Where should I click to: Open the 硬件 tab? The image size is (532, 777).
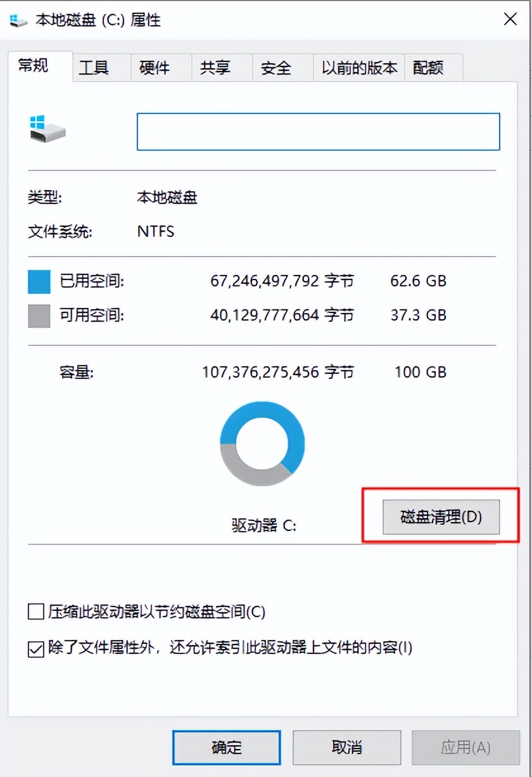coord(154,67)
